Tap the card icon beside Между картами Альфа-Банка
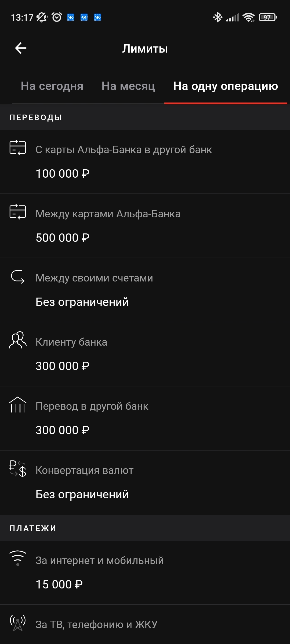The height and width of the screenshot is (644, 290). click(x=18, y=212)
